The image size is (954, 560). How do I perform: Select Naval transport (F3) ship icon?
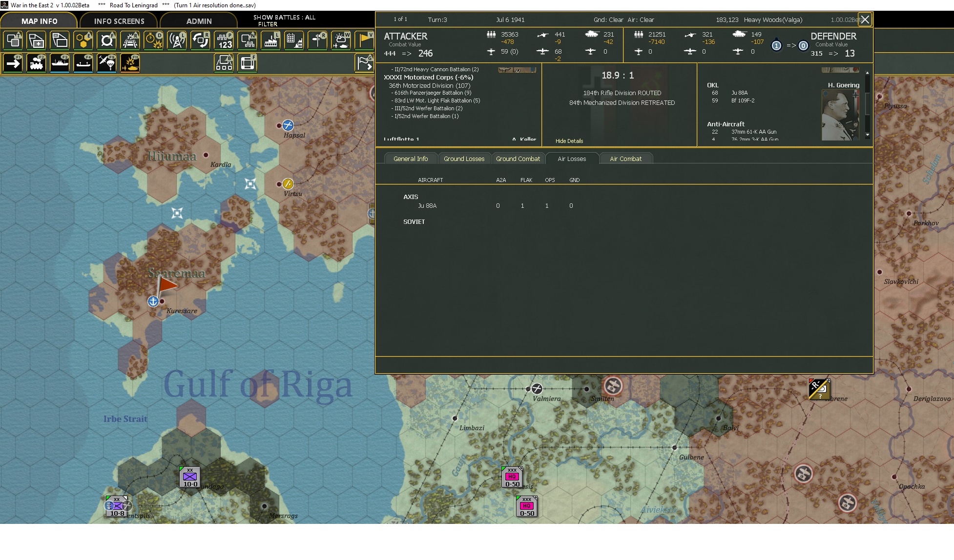[x=60, y=63]
